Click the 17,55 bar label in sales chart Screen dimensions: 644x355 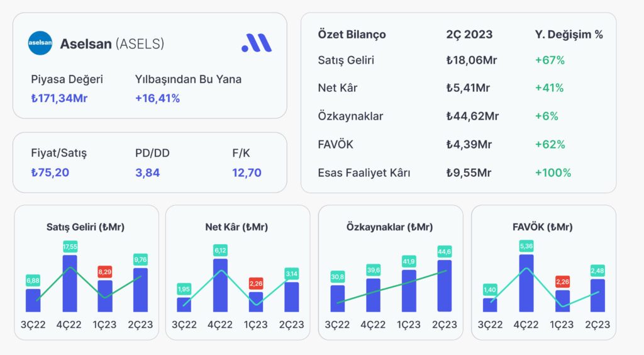tap(70, 247)
